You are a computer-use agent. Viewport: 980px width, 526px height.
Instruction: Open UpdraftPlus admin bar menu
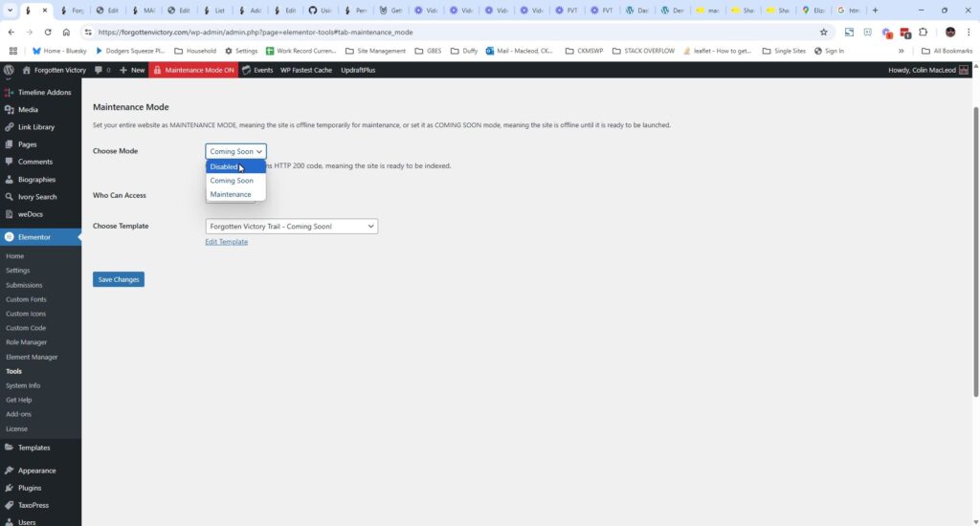(358, 70)
